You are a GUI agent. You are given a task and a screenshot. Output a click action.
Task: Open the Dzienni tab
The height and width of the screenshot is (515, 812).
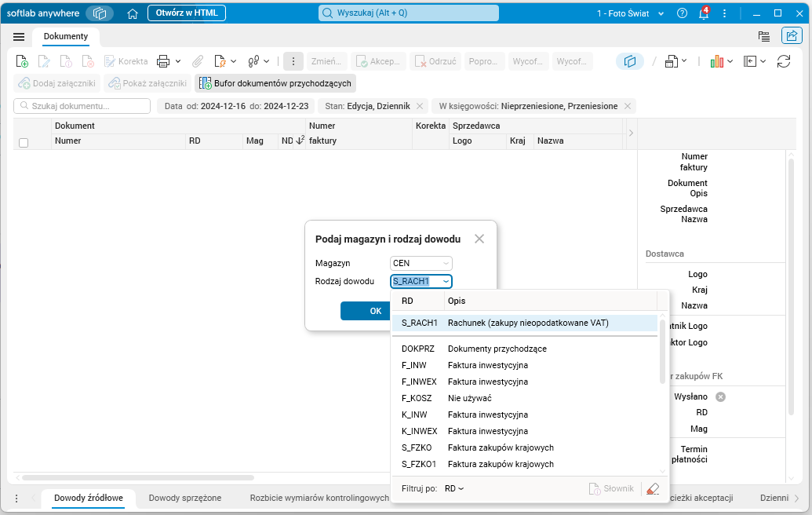pyautogui.click(x=774, y=498)
